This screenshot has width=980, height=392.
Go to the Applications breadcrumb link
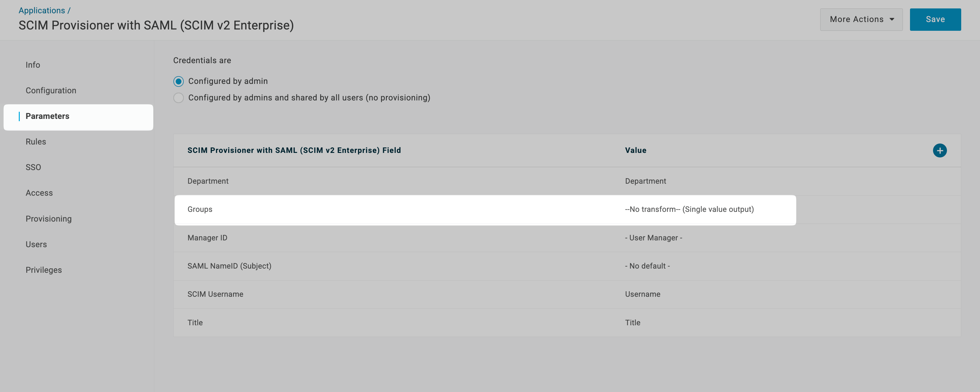pos(42,11)
